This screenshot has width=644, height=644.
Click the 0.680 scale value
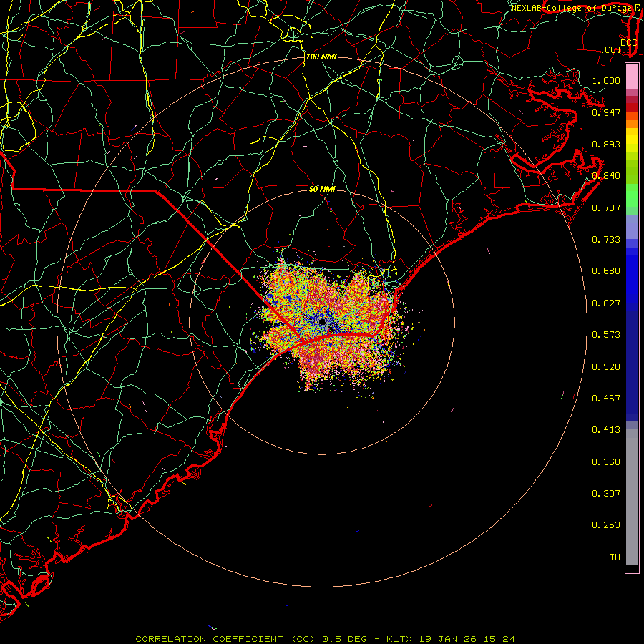click(x=606, y=271)
